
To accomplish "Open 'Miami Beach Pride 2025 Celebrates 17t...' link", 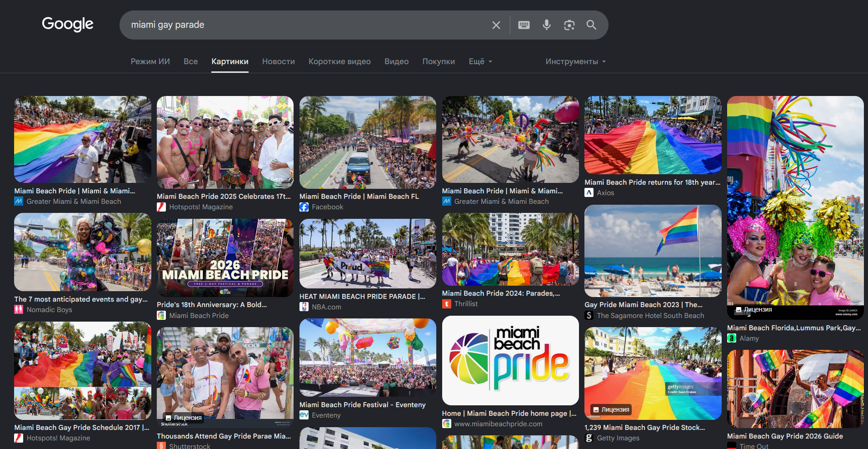I will pyautogui.click(x=224, y=196).
